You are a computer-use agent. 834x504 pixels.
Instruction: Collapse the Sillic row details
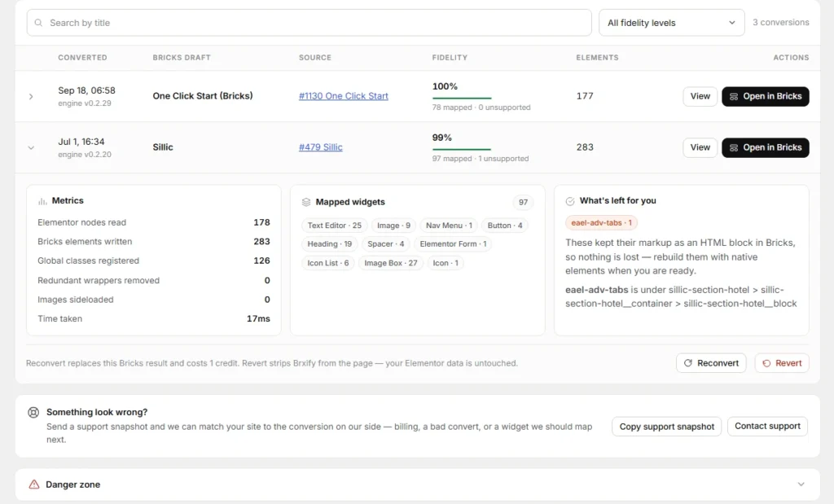click(31, 148)
